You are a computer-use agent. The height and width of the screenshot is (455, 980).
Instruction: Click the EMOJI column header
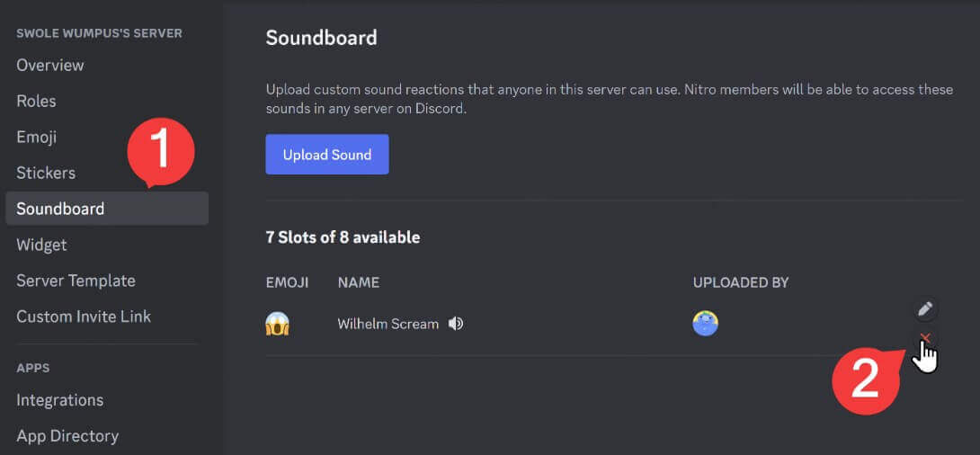[287, 282]
